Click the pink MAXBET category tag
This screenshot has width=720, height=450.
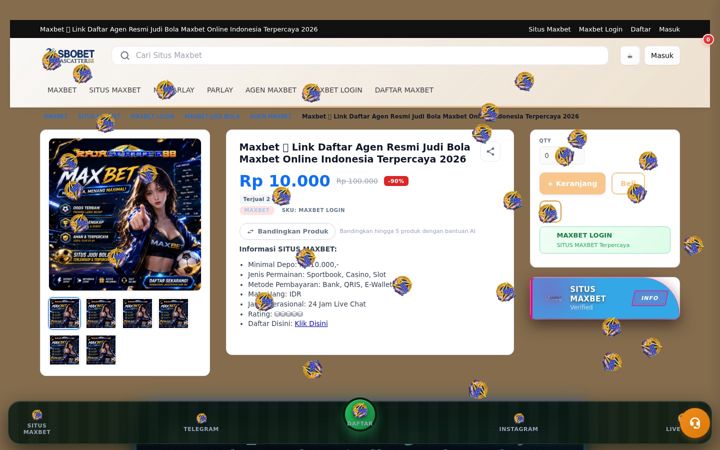(x=257, y=210)
